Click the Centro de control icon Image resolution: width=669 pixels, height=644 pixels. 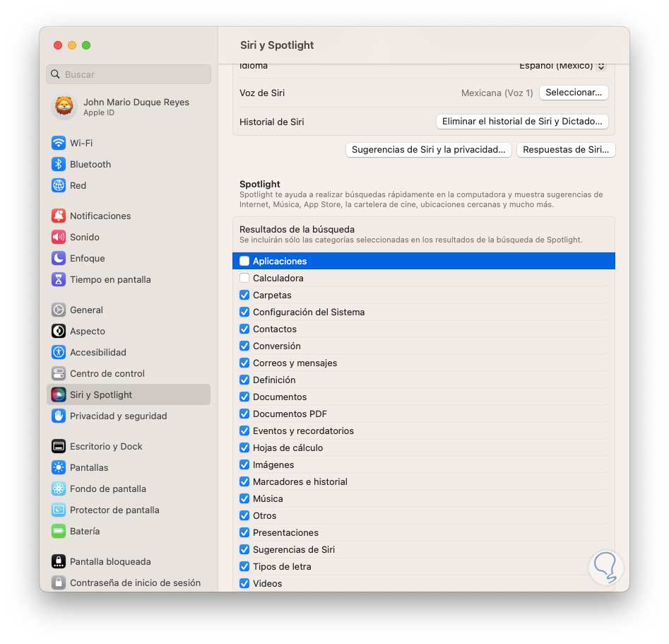pos(59,373)
